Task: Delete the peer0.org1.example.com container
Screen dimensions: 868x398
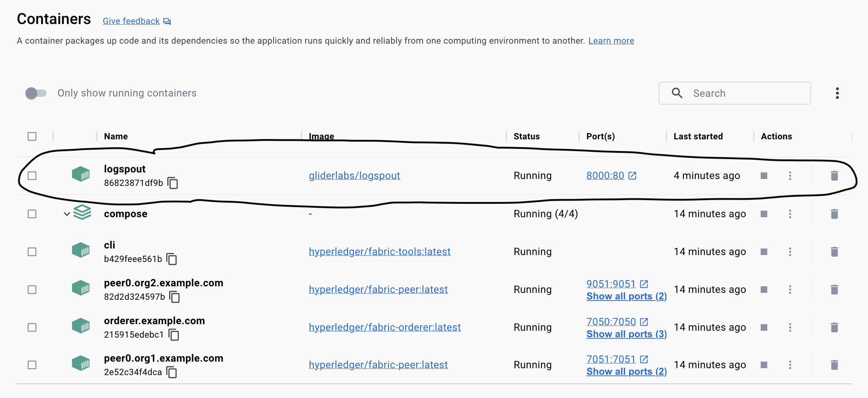Action: point(835,365)
